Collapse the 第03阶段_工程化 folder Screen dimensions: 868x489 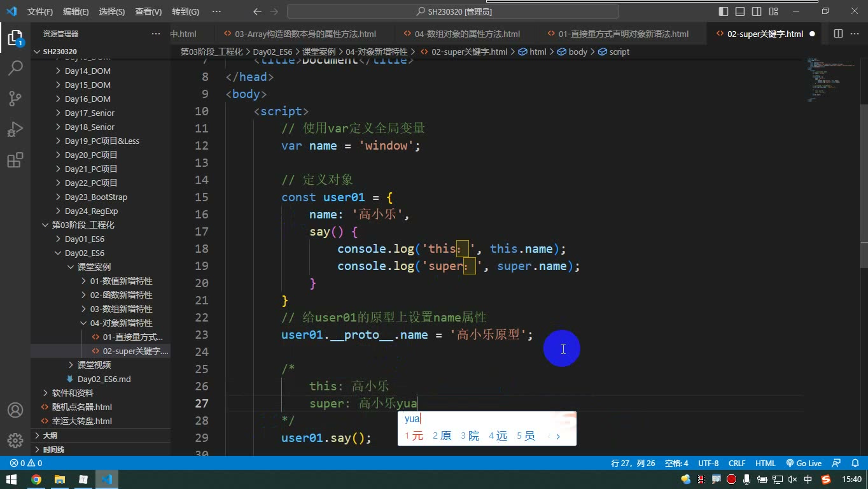83,225
